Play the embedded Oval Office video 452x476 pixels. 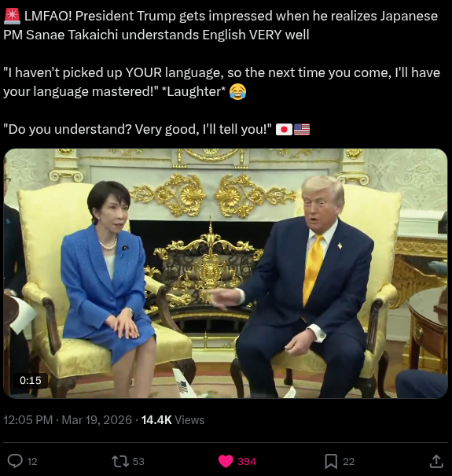coord(226,273)
